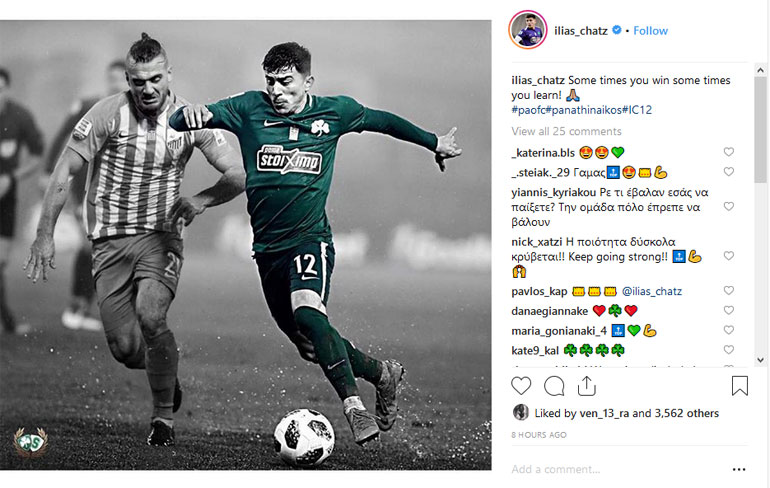
Task: Click the verified badge next to ilias_chatz
Action: [x=616, y=30]
